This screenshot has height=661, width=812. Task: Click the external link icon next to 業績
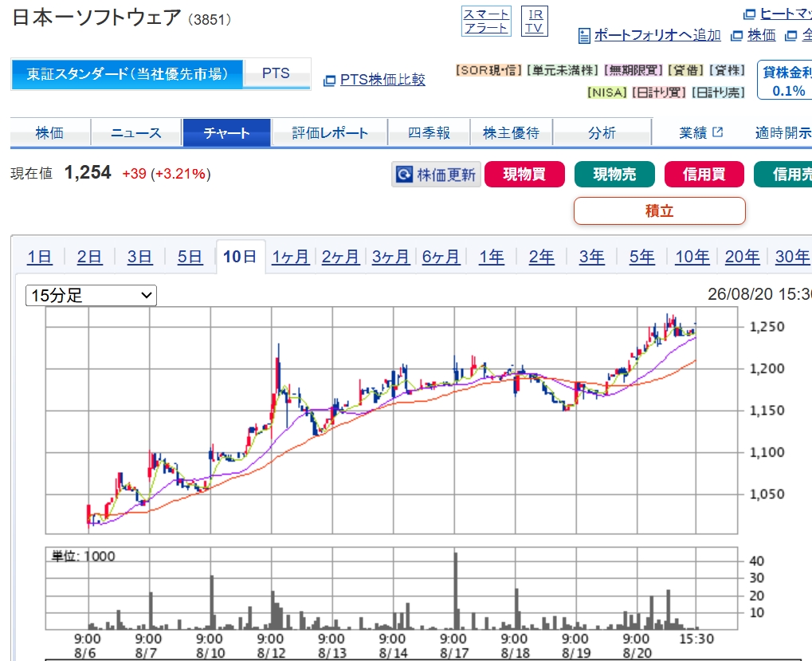(x=717, y=132)
